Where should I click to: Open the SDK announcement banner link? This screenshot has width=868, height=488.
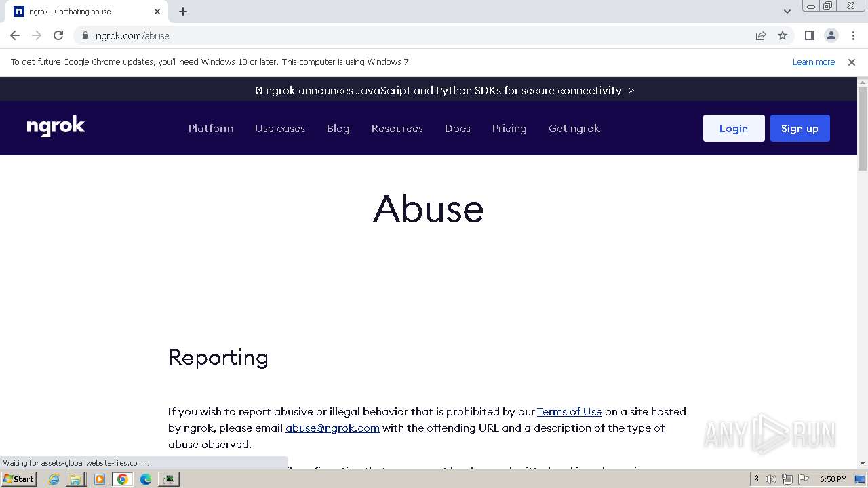click(x=445, y=90)
